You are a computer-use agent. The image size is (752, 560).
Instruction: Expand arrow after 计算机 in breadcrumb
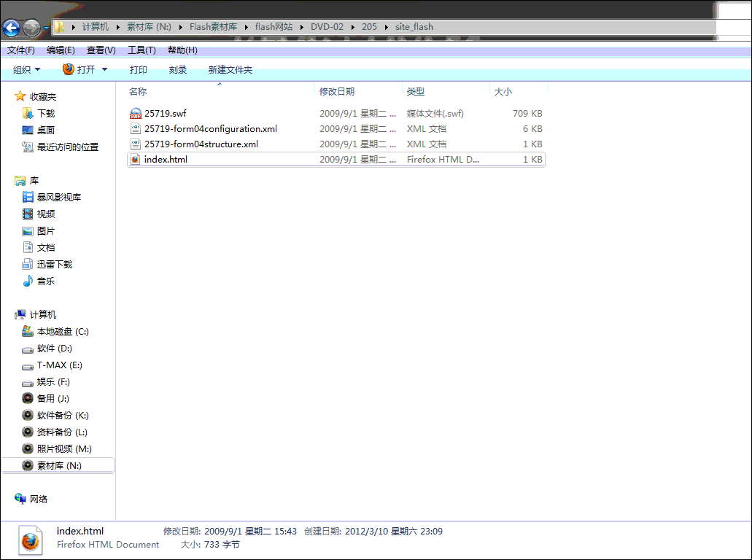click(117, 27)
